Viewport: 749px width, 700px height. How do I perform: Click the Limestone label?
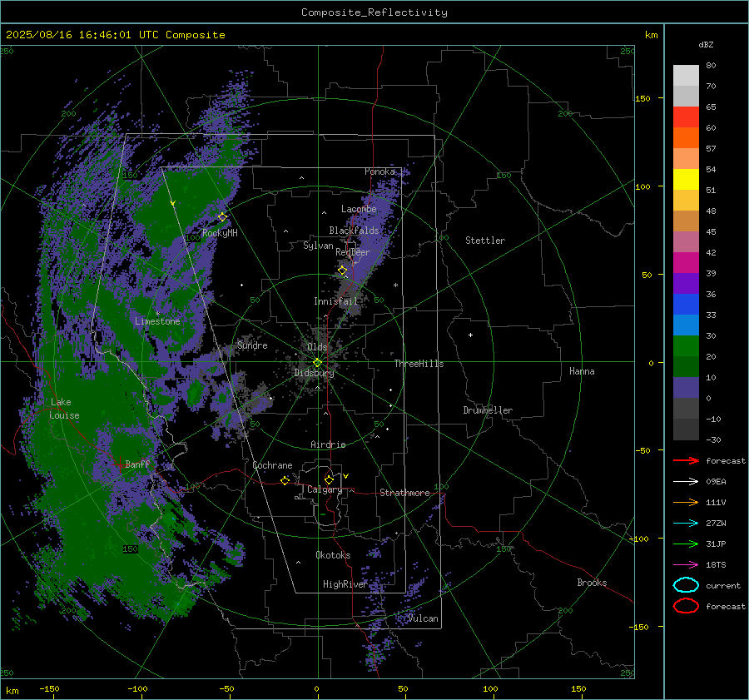pyautogui.click(x=157, y=321)
